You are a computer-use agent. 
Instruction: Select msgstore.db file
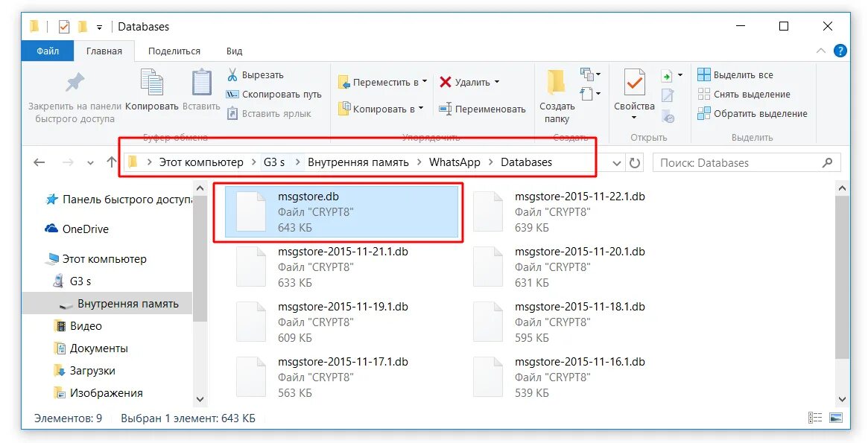pyautogui.click(x=342, y=212)
